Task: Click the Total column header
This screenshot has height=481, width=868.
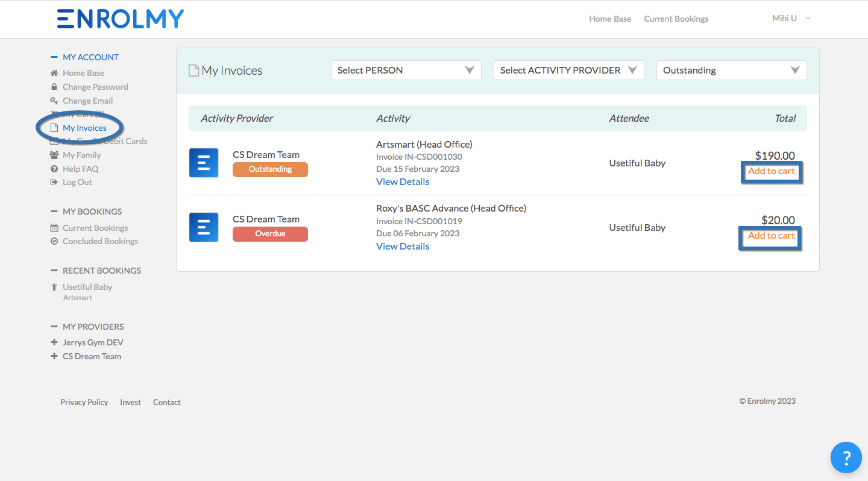Action: tap(785, 118)
